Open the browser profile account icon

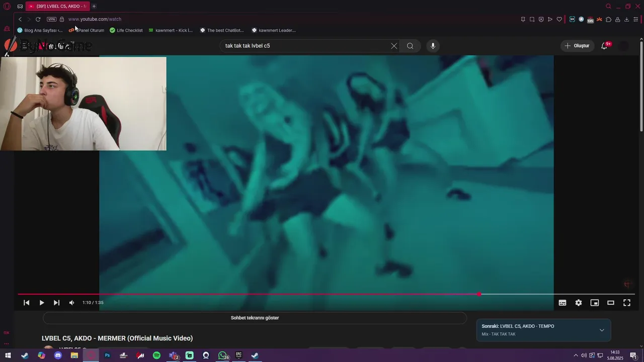pos(617,19)
